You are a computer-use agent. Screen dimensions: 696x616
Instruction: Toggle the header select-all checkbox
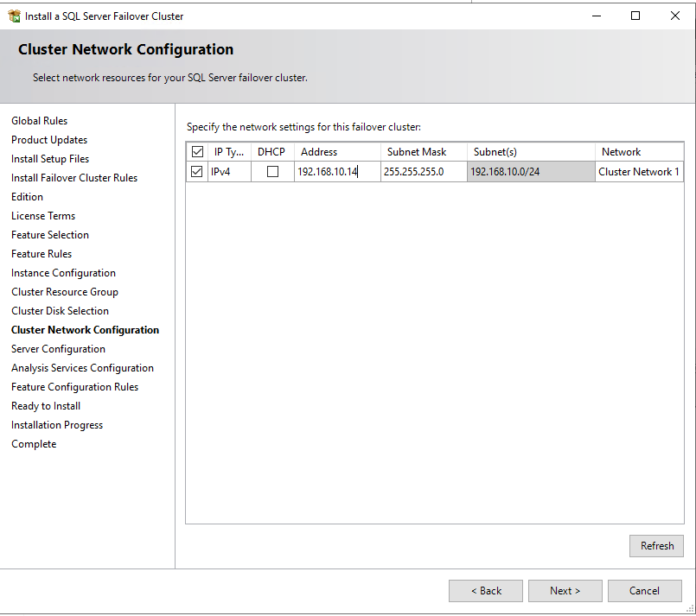(197, 152)
